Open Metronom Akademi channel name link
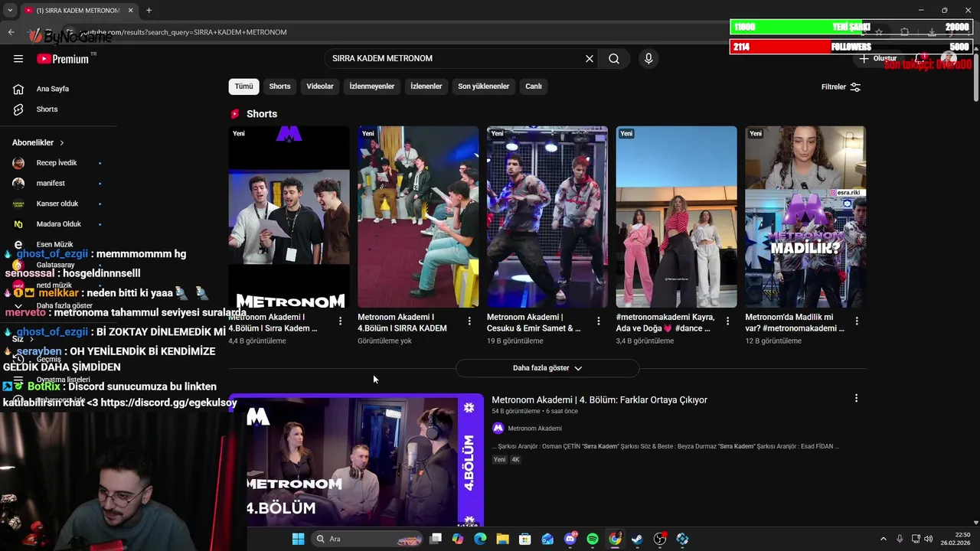Viewport: 980px width, 551px height. point(534,429)
